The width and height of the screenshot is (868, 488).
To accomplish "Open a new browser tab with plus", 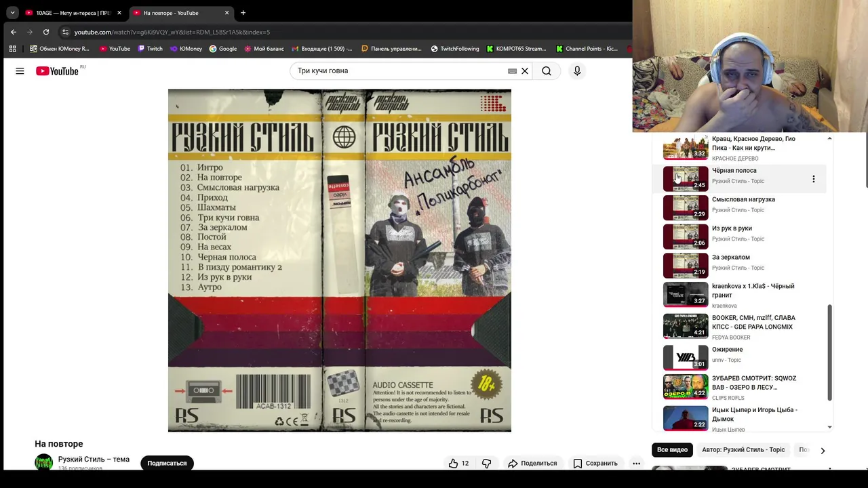I will (243, 13).
